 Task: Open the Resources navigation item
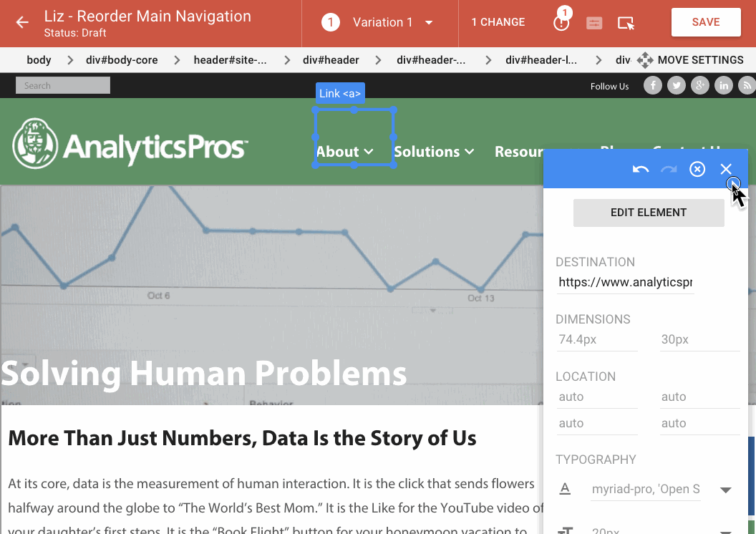click(519, 152)
